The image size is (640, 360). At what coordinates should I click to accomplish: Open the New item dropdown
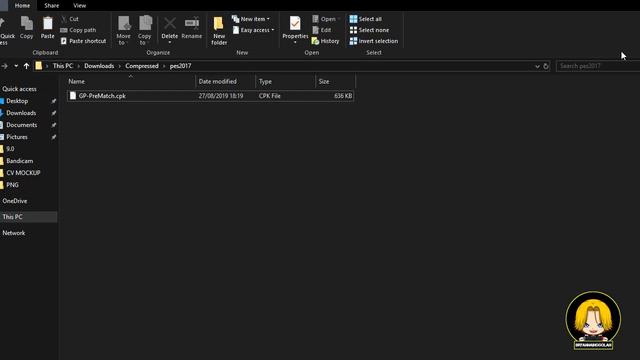(x=251, y=19)
